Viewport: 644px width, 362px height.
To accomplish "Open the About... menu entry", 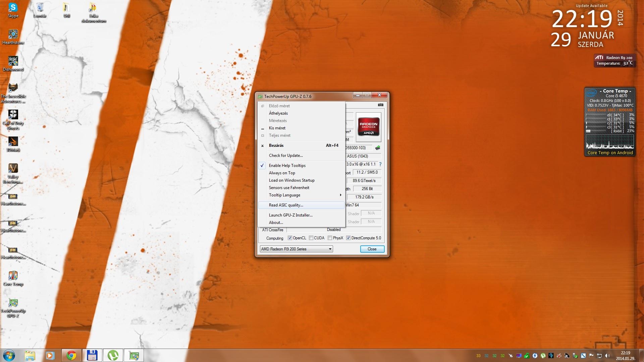I will [x=301, y=223].
